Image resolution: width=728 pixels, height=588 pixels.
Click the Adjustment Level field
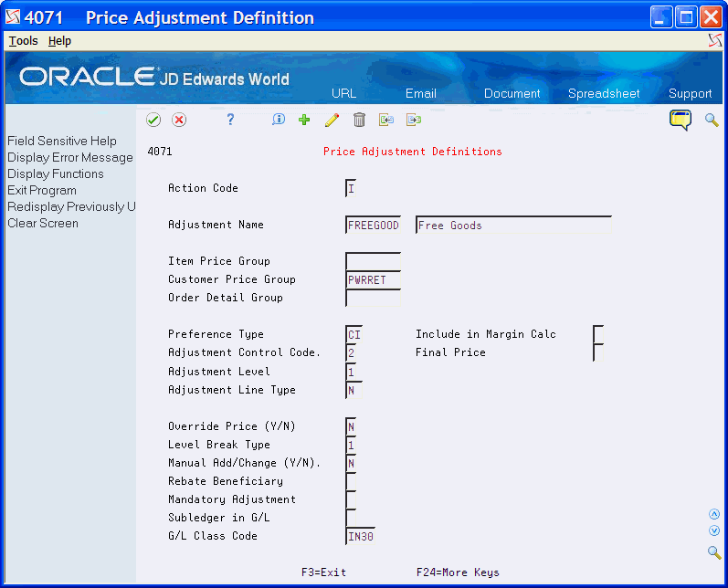(x=351, y=372)
